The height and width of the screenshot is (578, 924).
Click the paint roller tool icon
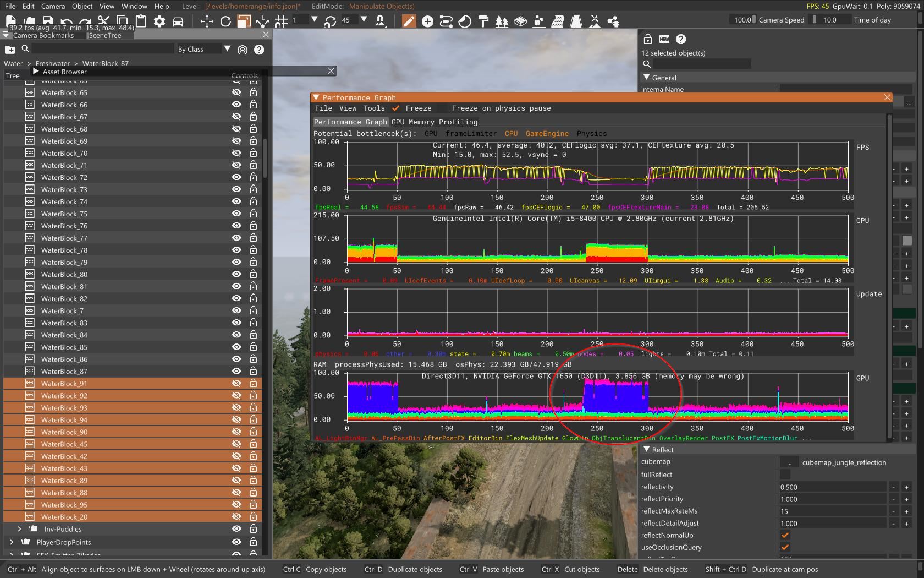click(x=483, y=21)
